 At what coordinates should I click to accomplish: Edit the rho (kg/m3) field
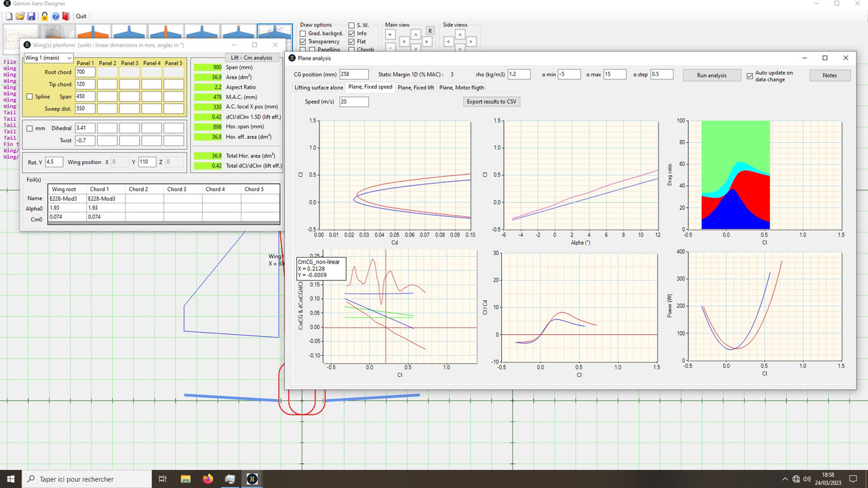tap(519, 75)
